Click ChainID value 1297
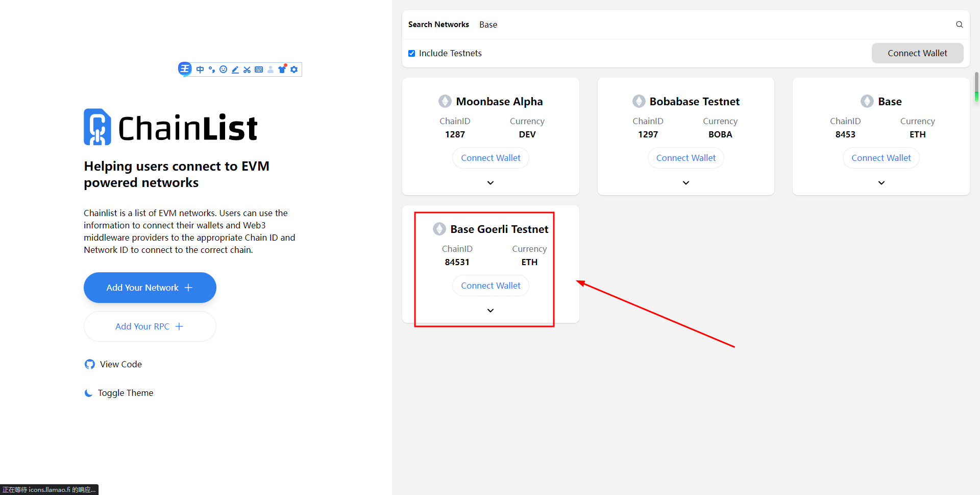Image resolution: width=980 pixels, height=495 pixels. 648,134
